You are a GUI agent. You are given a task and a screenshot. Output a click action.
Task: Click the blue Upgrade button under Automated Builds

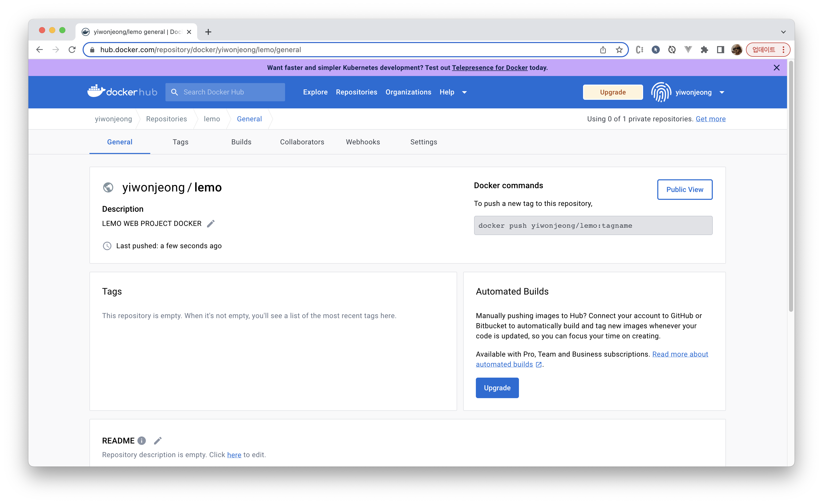tap(497, 388)
